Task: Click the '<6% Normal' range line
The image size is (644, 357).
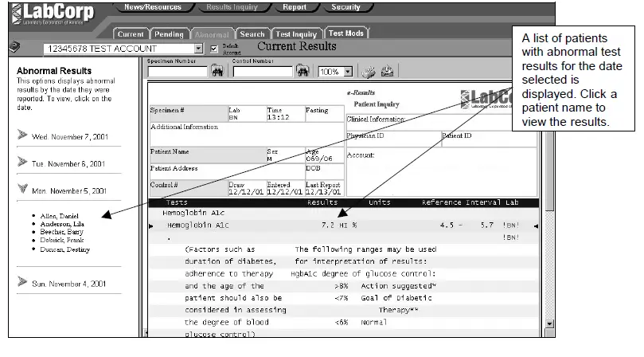Action: pyautogui.click(x=361, y=323)
